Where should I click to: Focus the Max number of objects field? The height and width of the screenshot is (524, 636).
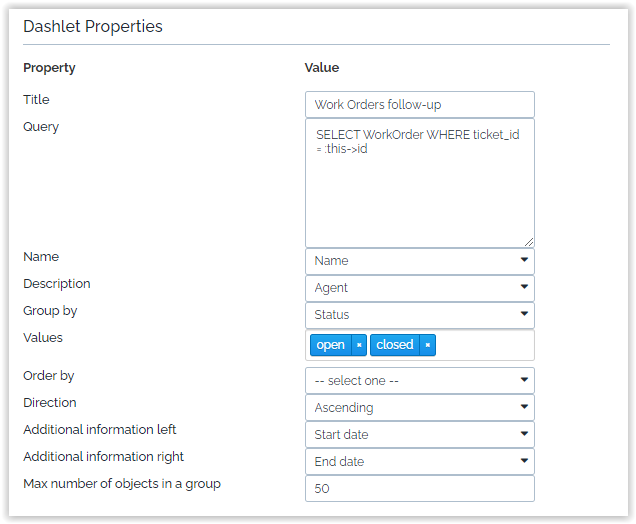(419, 489)
